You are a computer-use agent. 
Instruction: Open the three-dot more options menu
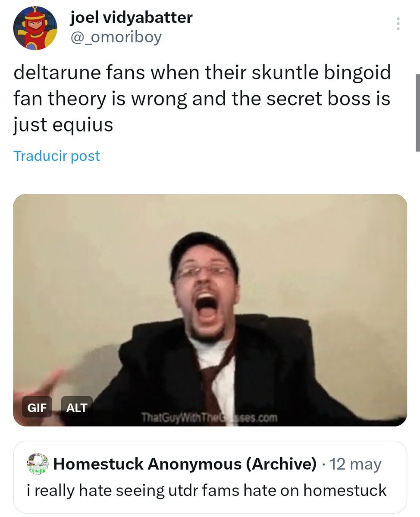coord(398,24)
